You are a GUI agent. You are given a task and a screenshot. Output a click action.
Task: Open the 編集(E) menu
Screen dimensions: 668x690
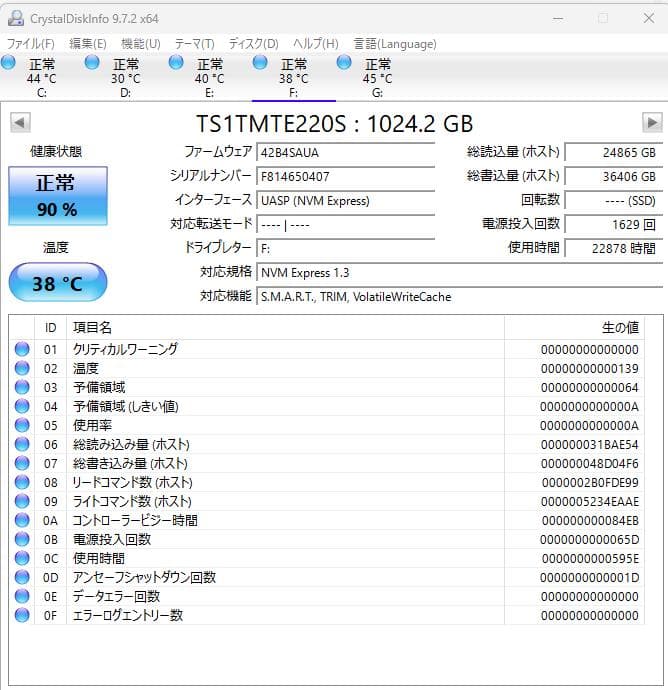pyautogui.click(x=88, y=44)
